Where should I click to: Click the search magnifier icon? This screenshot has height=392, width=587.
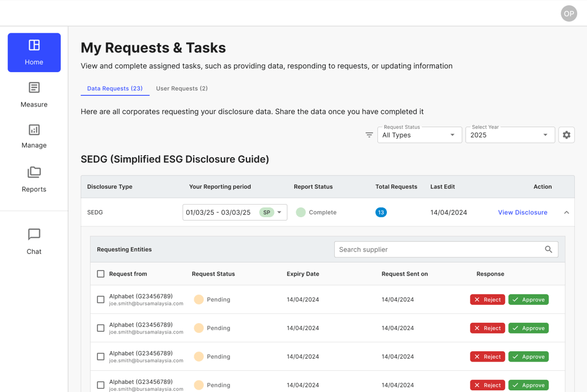click(549, 250)
